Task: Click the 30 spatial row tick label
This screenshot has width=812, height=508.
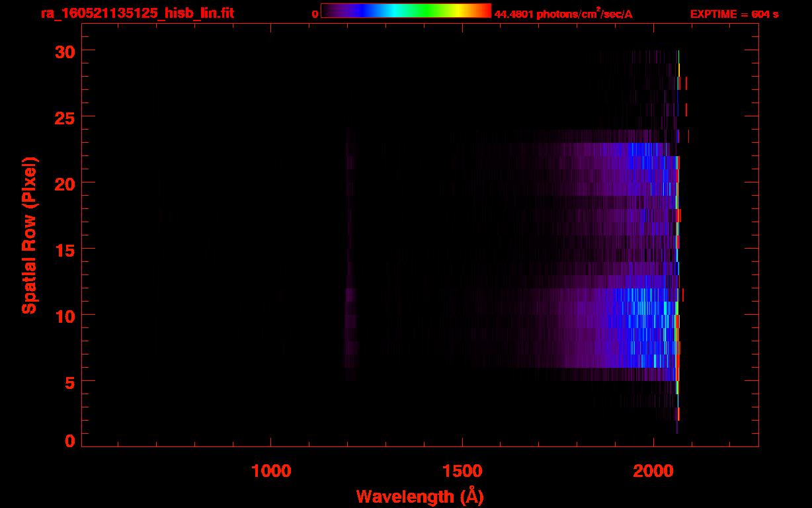Action: (65, 51)
